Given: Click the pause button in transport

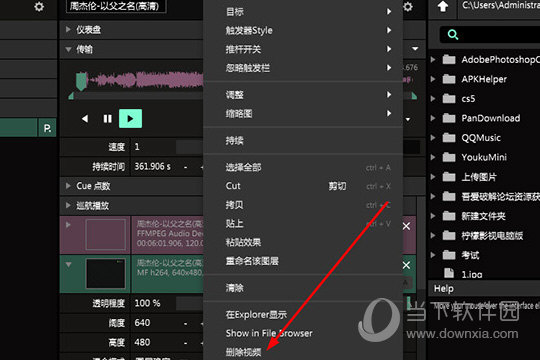Looking at the screenshot, I should tap(108, 119).
